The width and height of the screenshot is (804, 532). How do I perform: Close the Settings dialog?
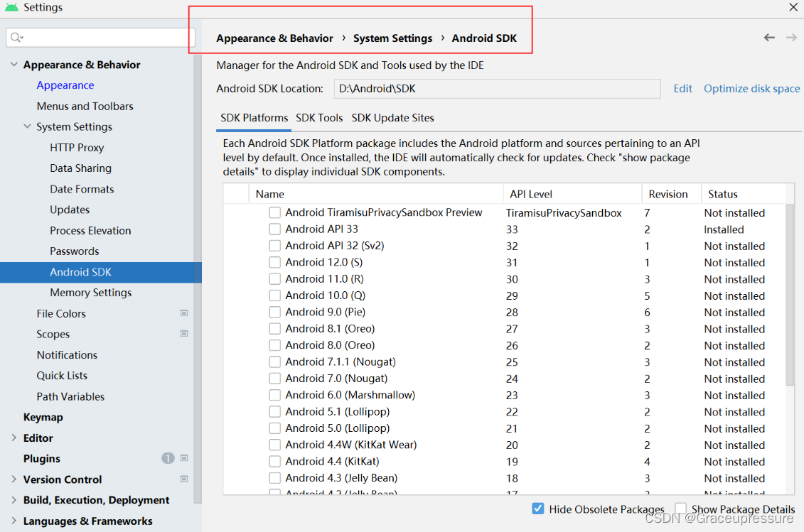(x=793, y=6)
